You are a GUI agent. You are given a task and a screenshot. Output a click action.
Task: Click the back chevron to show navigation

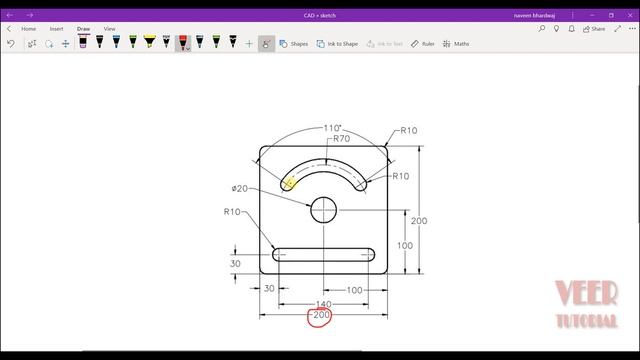9,29
